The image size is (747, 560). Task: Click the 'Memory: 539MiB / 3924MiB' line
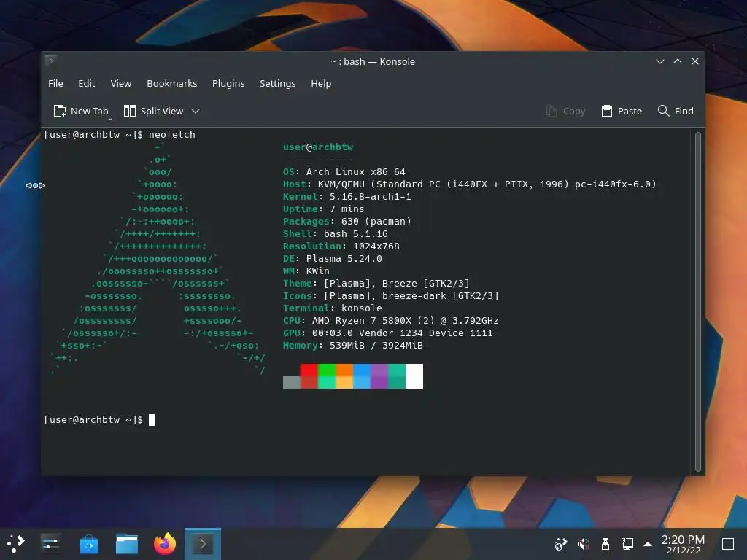click(x=352, y=345)
